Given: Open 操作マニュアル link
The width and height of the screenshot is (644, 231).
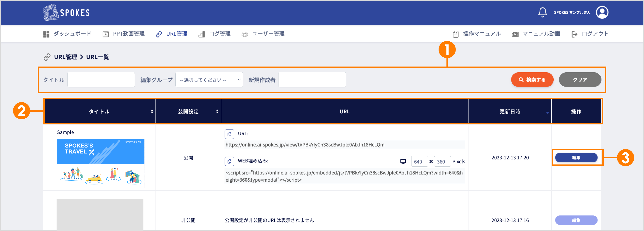Looking at the screenshot, I should [x=482, y=34].
